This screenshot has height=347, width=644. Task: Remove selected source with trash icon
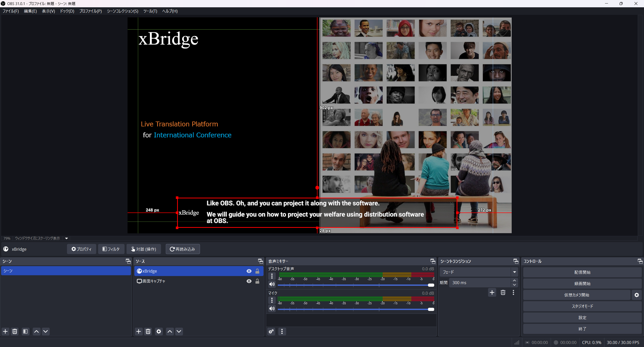148,331
